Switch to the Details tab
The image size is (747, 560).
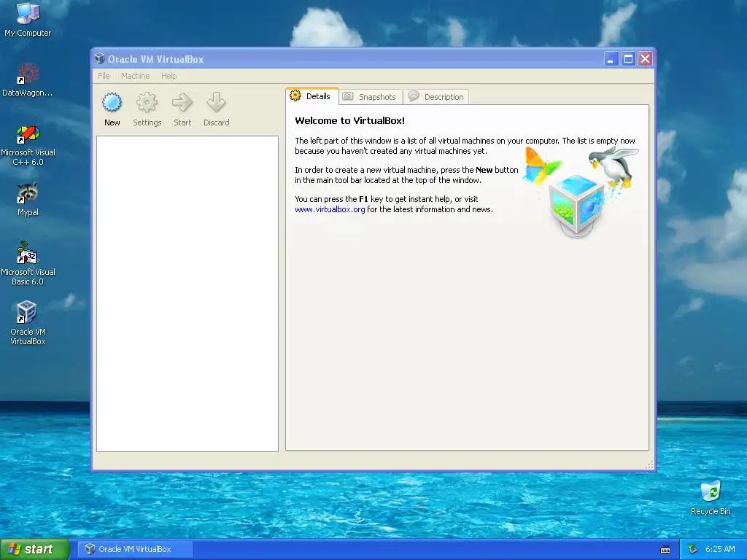pyautogui.click(x=312, y=96)
